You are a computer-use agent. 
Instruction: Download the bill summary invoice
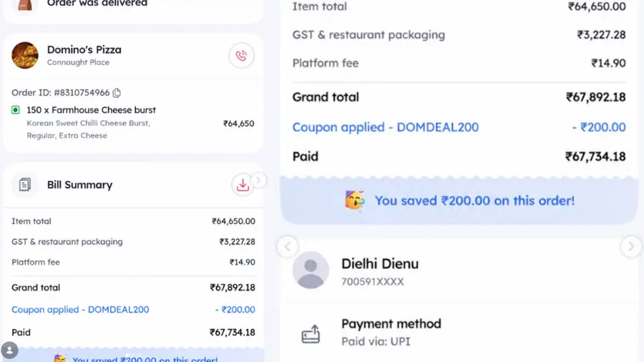(243, 185)
